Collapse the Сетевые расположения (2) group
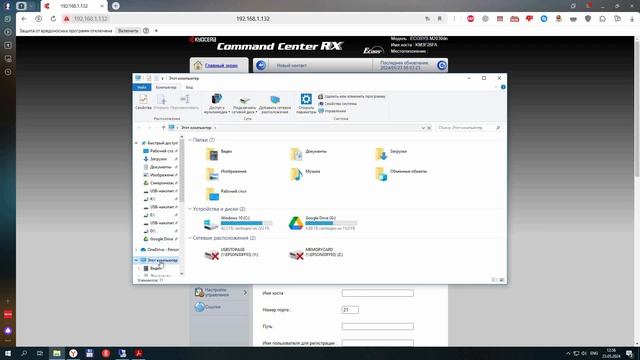Image resolution: width=640 pixels, height=360 pixels. [189, 238]
